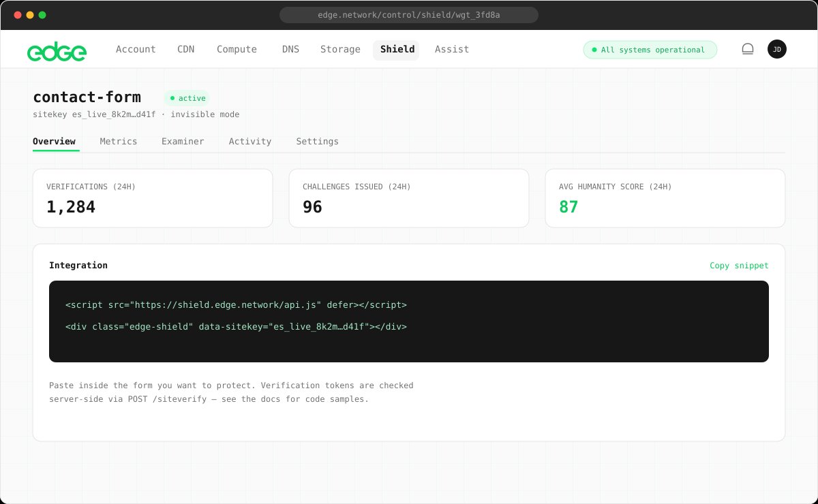Close the window with red button
The height and width of the screenshot is (504, 818).
click(17, 15)
